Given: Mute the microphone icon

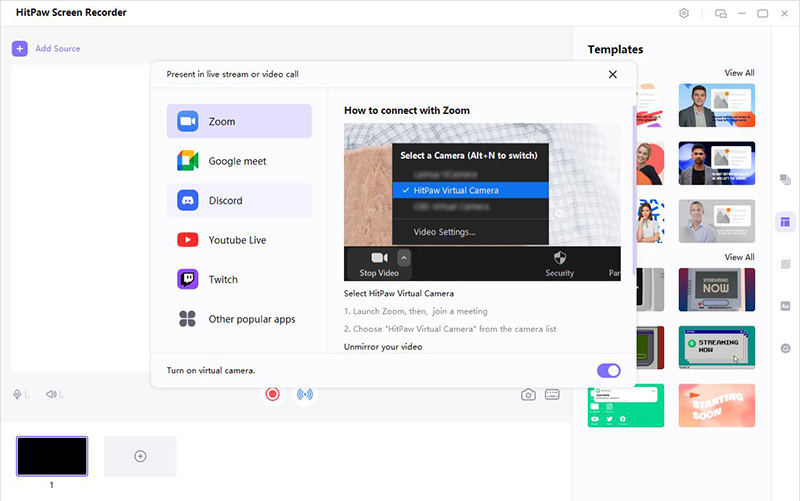Looking at the screenshot, I should (17, 394).
